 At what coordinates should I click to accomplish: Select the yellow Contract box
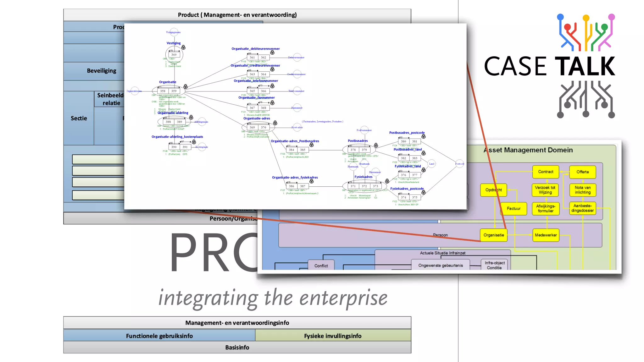tap(546, 172)
